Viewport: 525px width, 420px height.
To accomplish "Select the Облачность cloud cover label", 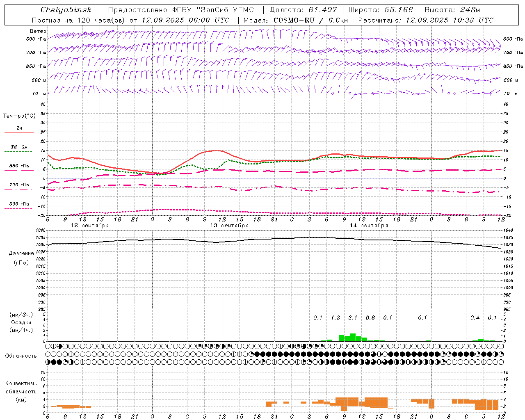I will [21, 356].
